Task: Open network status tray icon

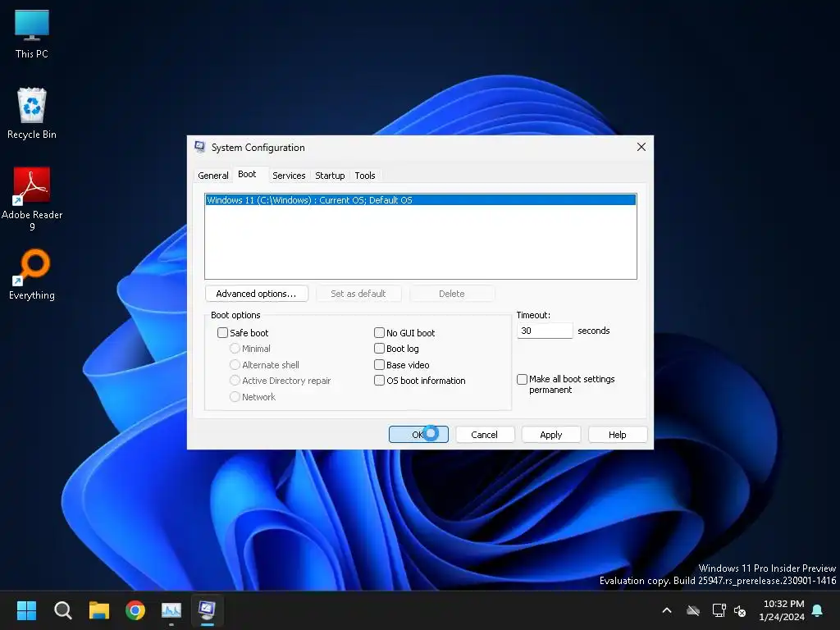Action: click(x=719, y=610)
